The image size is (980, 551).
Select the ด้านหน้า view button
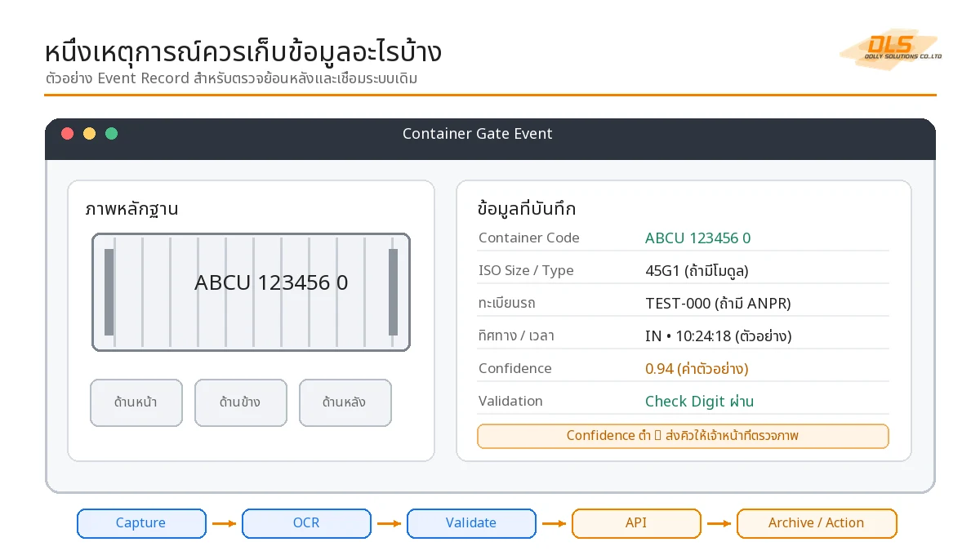point(136,402)
